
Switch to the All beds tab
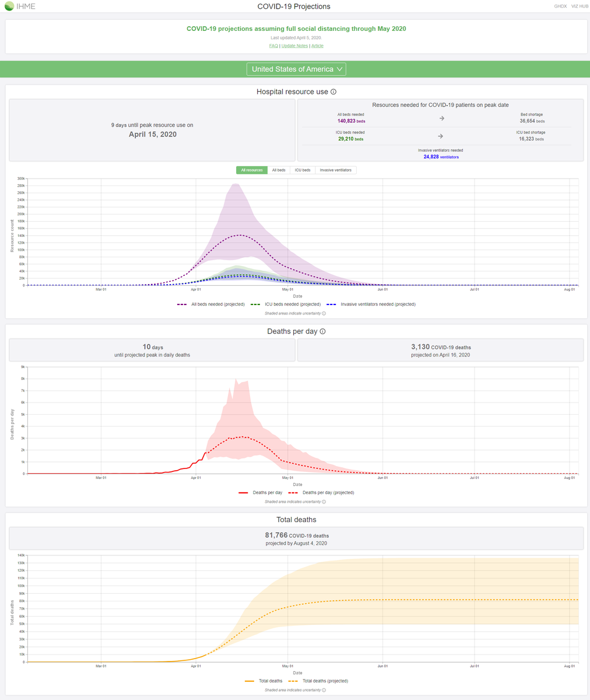point(279,170)
